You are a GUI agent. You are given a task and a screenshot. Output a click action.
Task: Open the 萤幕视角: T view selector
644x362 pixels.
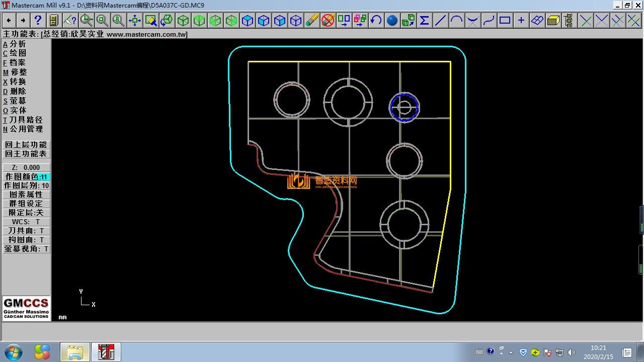click(26, 249)
